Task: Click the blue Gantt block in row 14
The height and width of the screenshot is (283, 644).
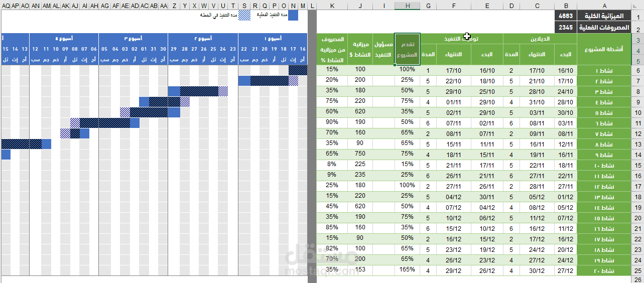Action: pyautogui.click(x=6, y=155)
